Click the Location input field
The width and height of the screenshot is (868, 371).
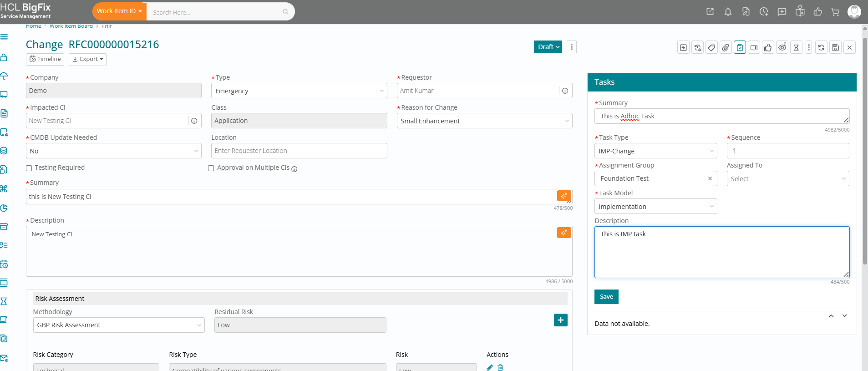pyautogui.click(x=299, y=151)
